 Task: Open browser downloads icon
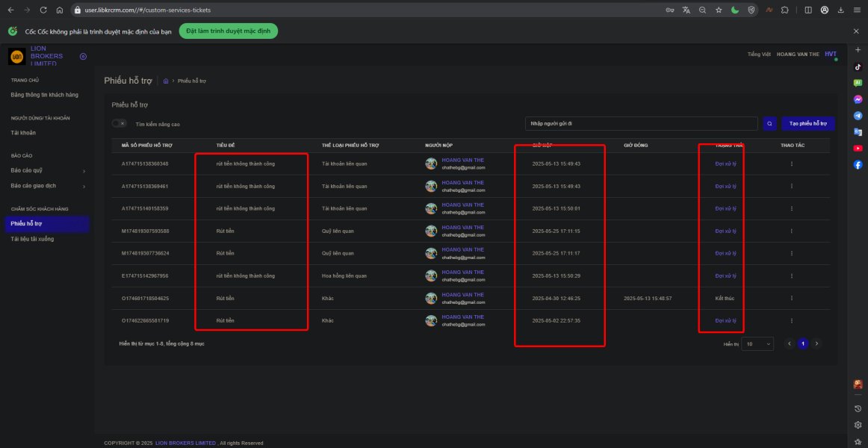[x=841, y=10]
